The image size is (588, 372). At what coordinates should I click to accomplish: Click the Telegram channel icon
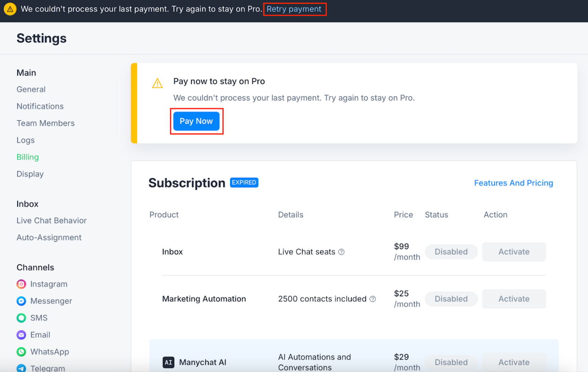coord(21,368)
